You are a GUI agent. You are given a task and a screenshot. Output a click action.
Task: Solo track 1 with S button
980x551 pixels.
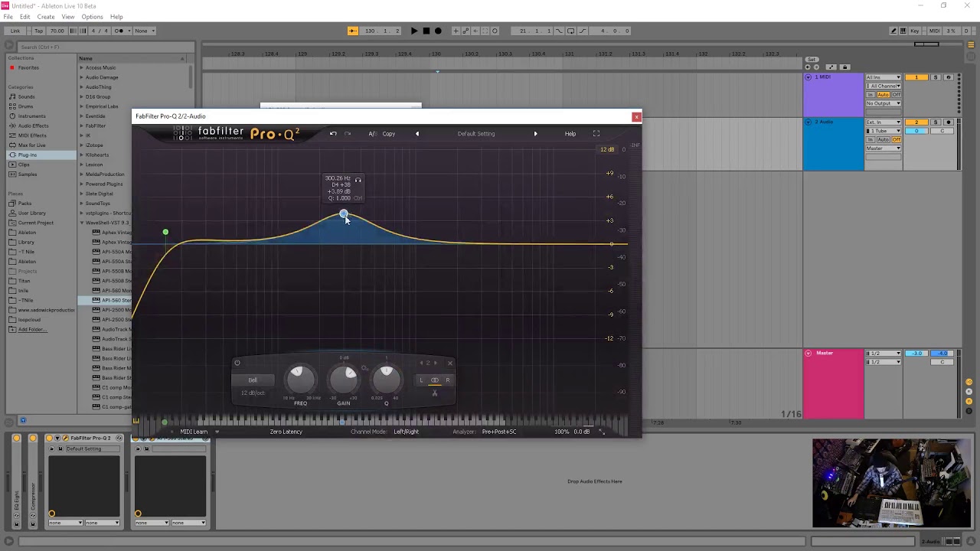pyautogui.click(x=935, y=77)
